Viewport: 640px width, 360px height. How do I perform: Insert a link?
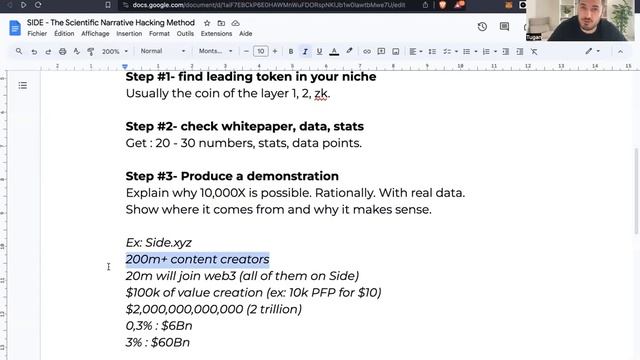[367, 51]
